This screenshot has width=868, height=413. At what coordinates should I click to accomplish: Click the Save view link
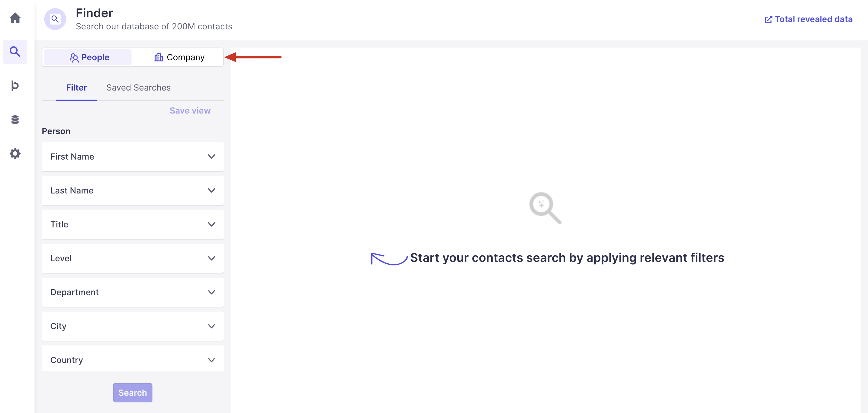(x=190, y=111)
